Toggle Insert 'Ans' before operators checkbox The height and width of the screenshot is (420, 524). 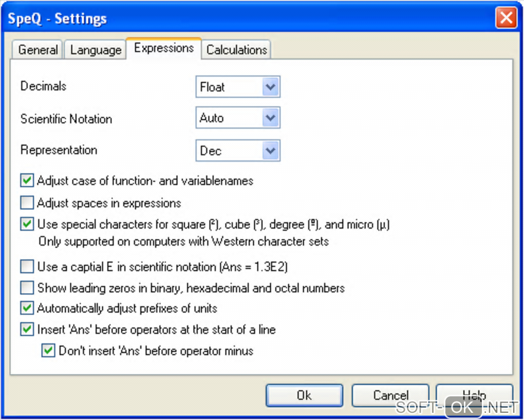coord(27,330)
